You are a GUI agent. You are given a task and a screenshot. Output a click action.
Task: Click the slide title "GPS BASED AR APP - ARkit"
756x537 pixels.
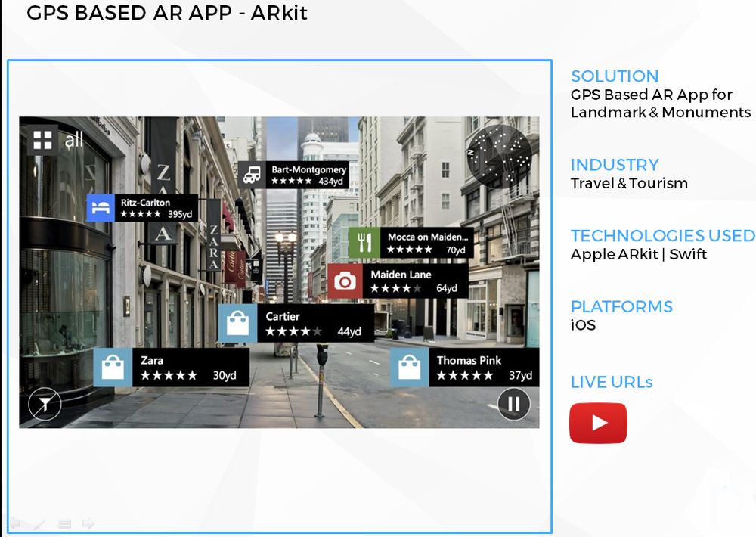(x=167, y=13)
